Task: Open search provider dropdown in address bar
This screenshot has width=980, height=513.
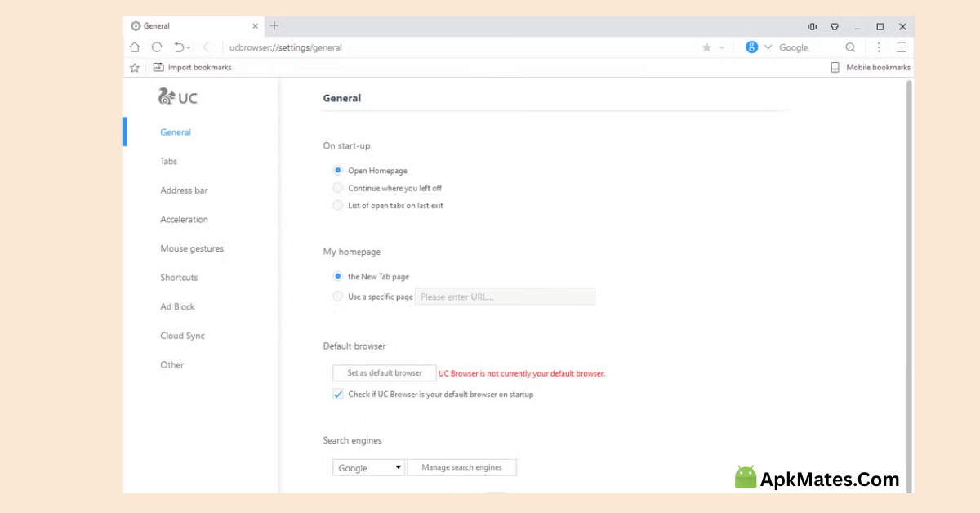Action: (768, 47)
